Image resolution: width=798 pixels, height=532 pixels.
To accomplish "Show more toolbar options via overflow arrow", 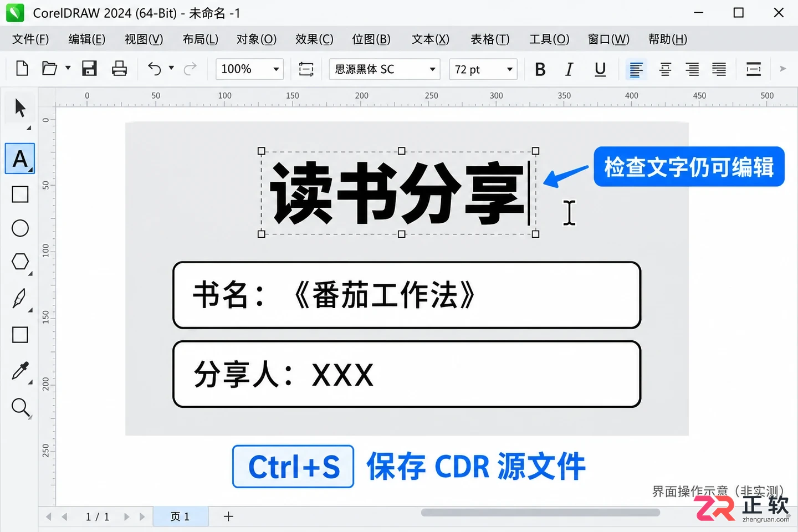I will [783, 69].
